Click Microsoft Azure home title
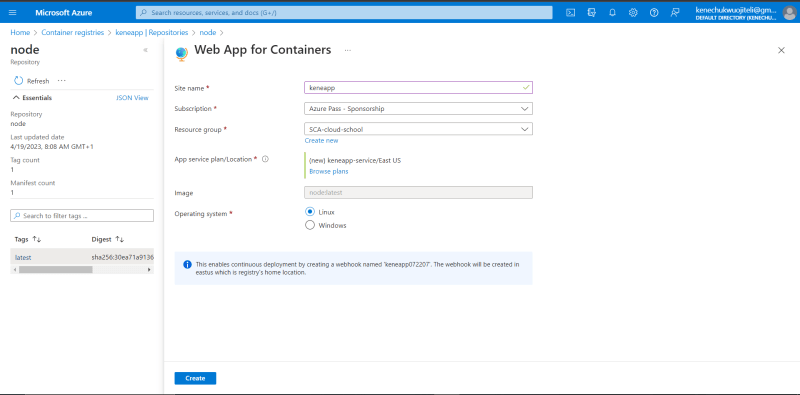This screenshot has width=800, height=395. 64,13
